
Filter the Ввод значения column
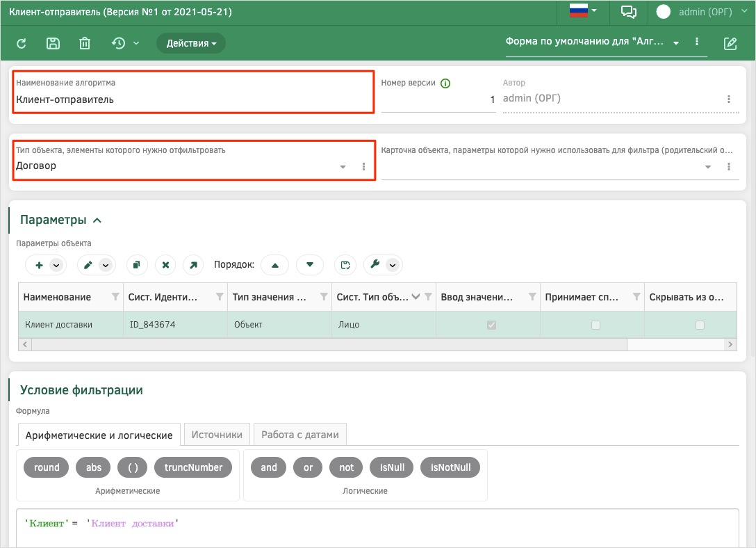pos(532,297)
